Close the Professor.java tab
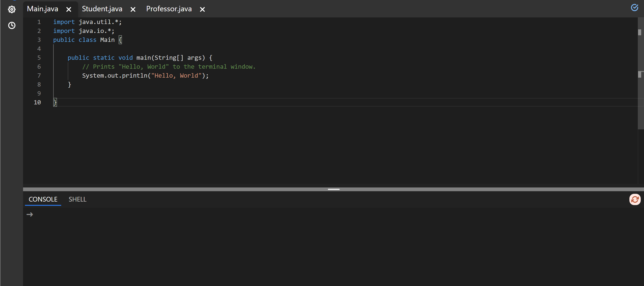 point(202,9)
